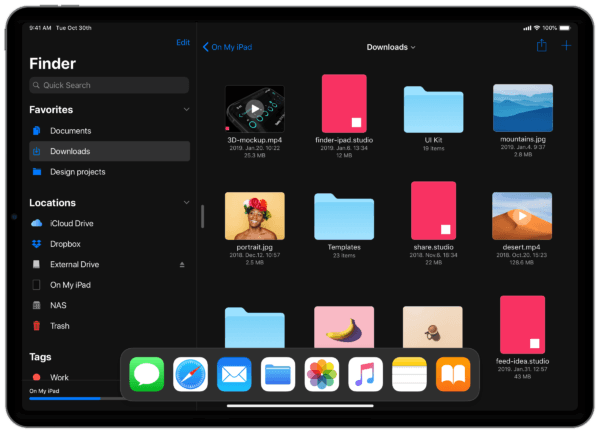Image resolution: width=600 pixels, height=433 pixels.
Task: Click the Quick Search field
Action: (108, 86)
